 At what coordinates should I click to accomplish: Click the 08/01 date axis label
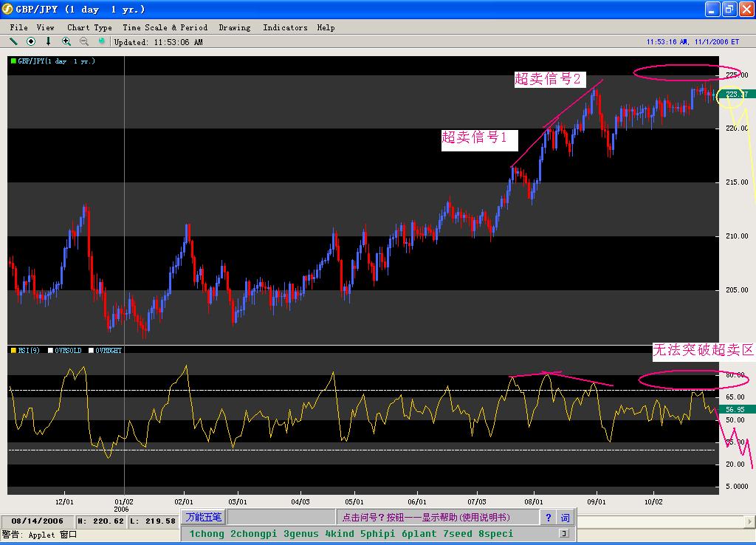click(x=534, y=501)
